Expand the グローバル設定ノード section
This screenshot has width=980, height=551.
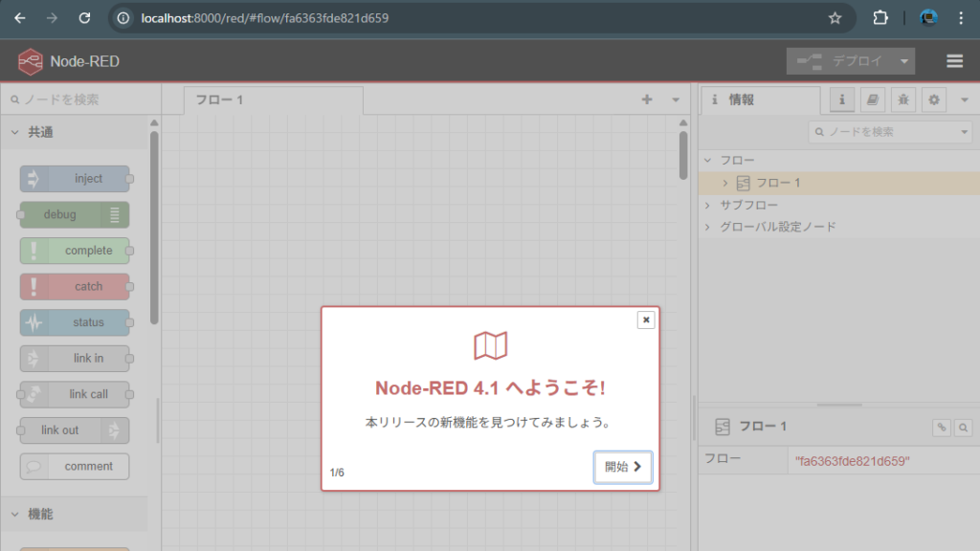coord(707,228)
